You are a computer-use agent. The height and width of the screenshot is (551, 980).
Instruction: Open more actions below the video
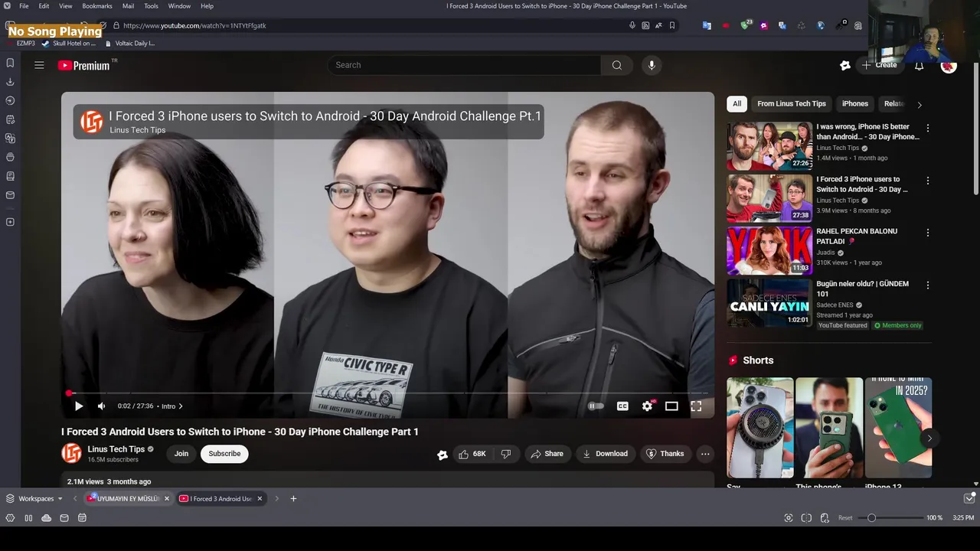tap(705, 454)
